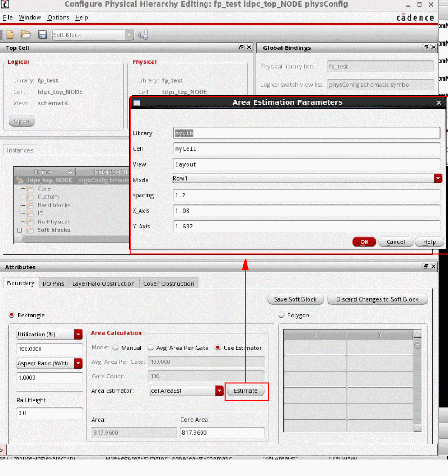The image size is (448, 476).
Task: Click the Estimate button
Action: click(x=246, y=391)
